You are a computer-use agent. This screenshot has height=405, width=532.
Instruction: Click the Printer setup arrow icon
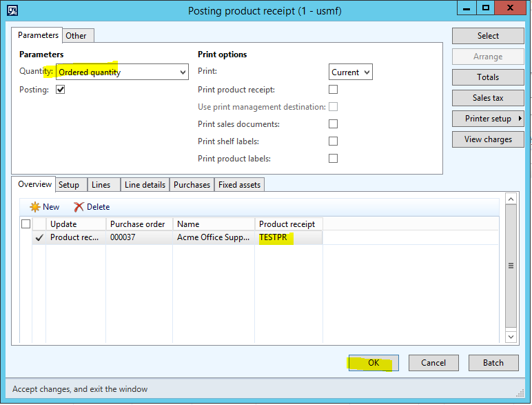coord(520,119)
